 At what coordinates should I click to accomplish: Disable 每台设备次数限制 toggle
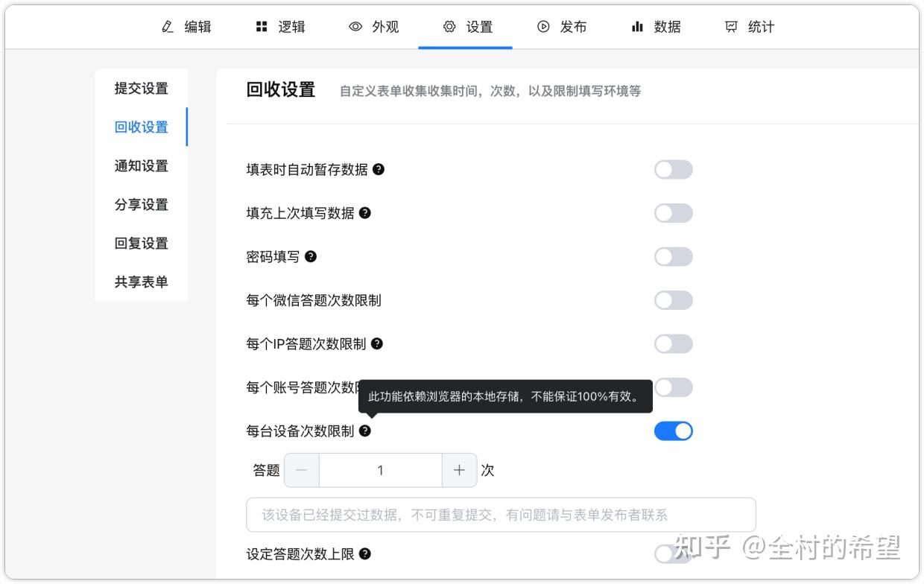pyautogui.click(x=674, y=431)
